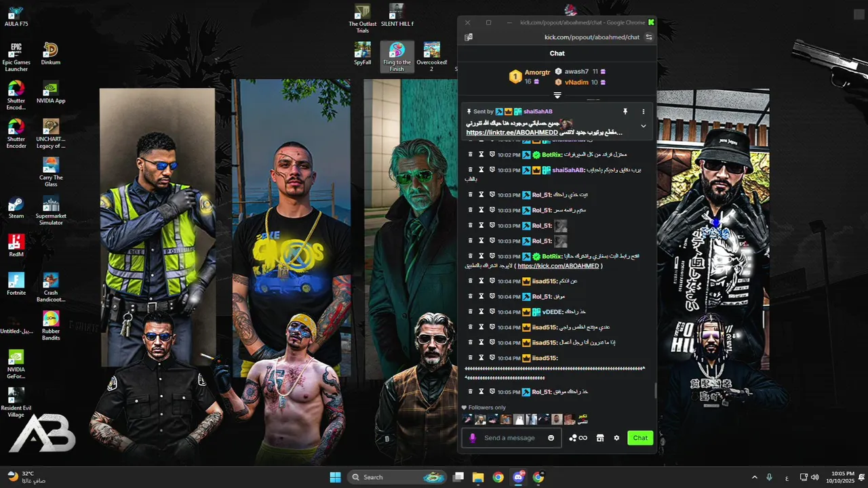Screen dimensions: 868x488
Task: Open Task View from taskbar
Action: 458,477
